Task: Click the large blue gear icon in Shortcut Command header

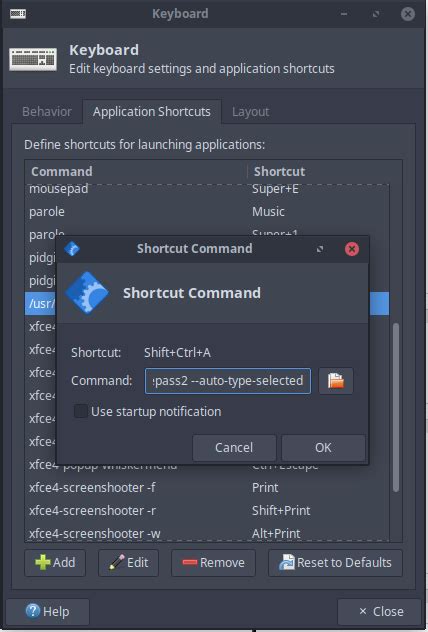Action: [x=87, y=293]
